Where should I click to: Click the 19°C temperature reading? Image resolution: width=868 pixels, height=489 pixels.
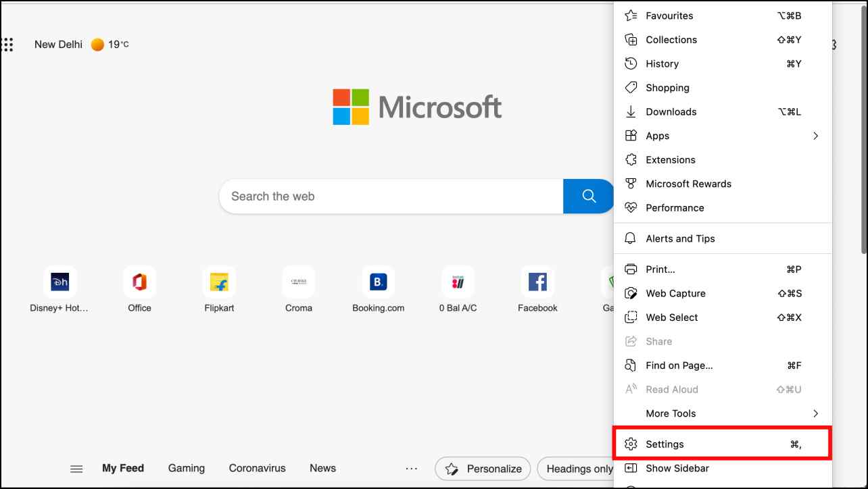coord(118,45)
